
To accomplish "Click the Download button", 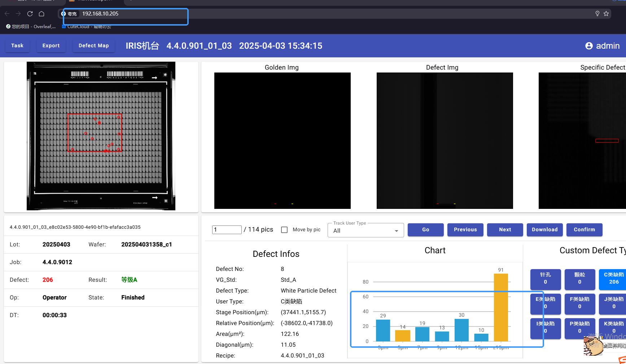I will pos(545,230).
